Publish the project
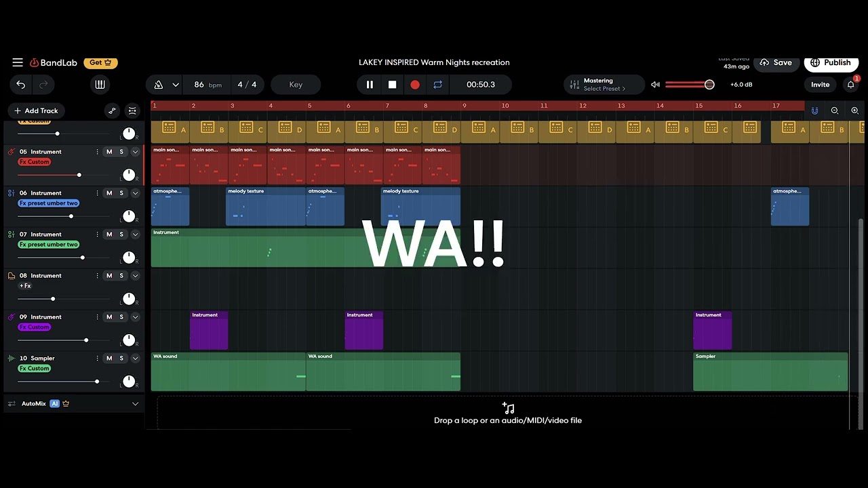The image size is (868, 488). pyautogui.click(x=831, y=62)
